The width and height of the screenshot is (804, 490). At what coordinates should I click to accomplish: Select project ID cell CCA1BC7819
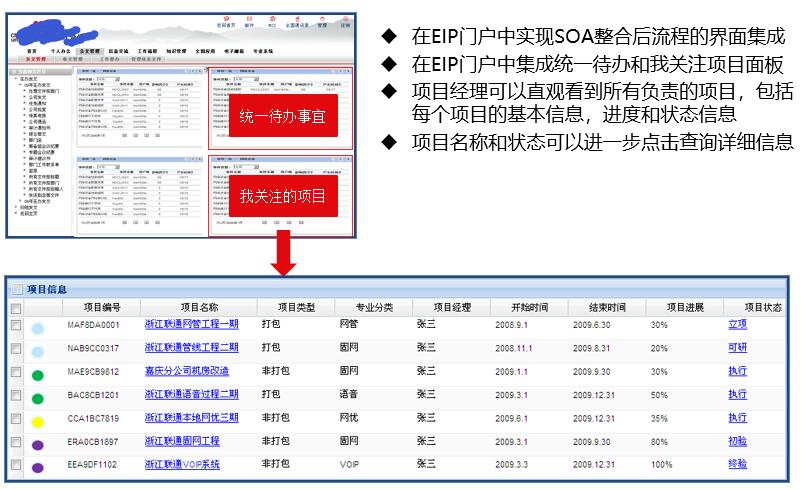pyautogui.click(x=93, y=419)
